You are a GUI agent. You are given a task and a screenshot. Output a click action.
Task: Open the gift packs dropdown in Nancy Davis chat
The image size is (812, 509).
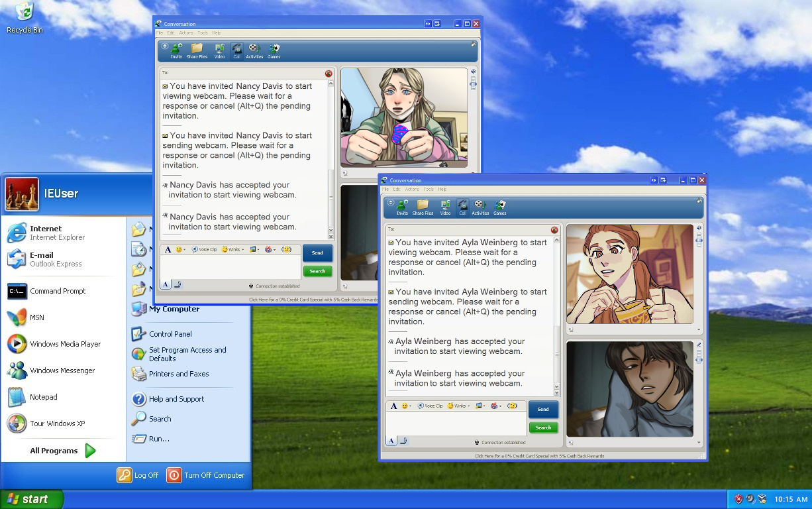[x=270, y=249]
